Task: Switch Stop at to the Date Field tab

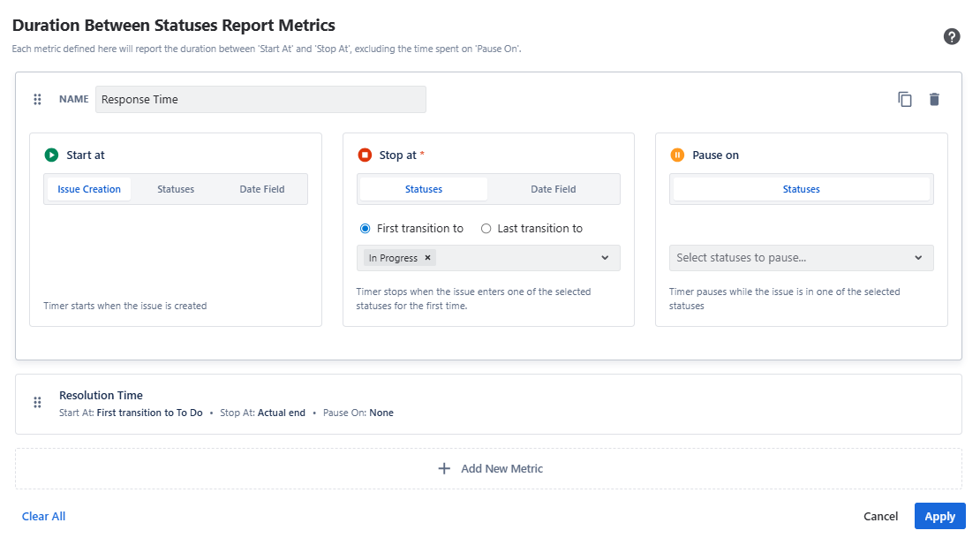Action: [554, 188]
